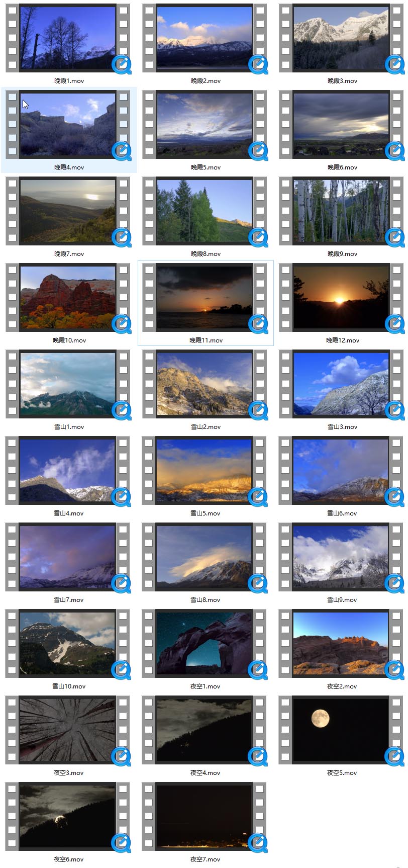
Task: Select the 雪山1.mov video icon
Action: click(68, 384)
